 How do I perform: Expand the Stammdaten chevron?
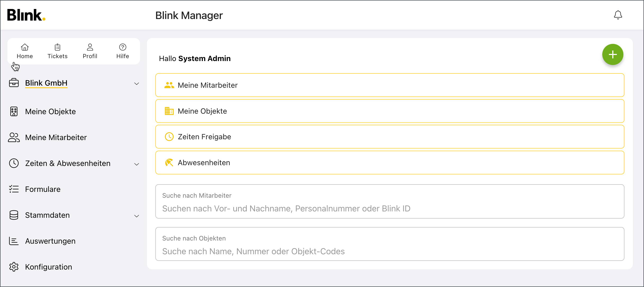click(x=137, y=216)
